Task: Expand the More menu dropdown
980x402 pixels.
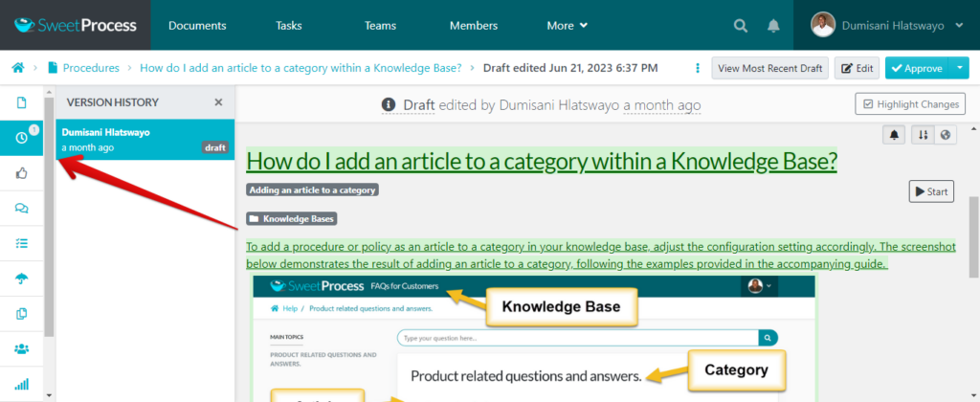Action: (567, 26)
